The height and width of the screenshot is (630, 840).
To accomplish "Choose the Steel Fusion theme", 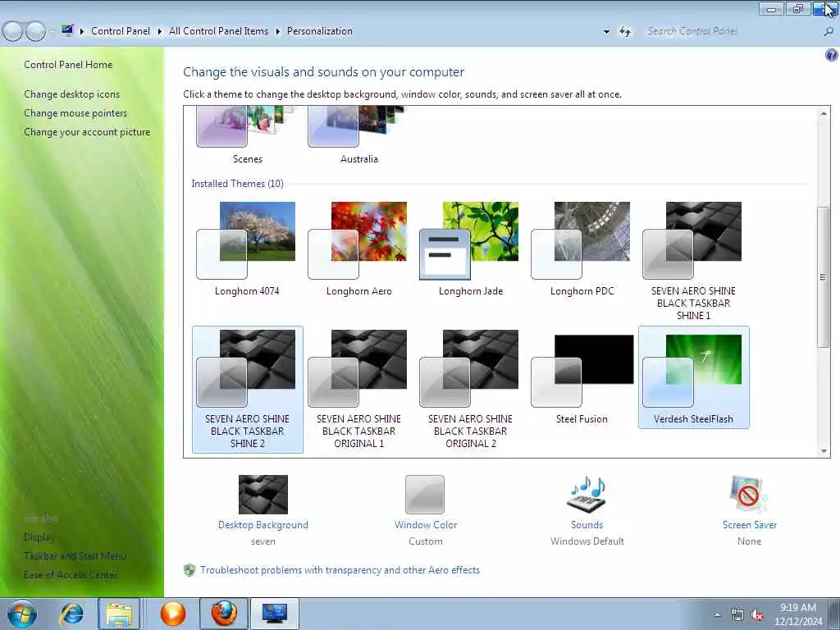I will pyautogui.click(x=582, y=377).
